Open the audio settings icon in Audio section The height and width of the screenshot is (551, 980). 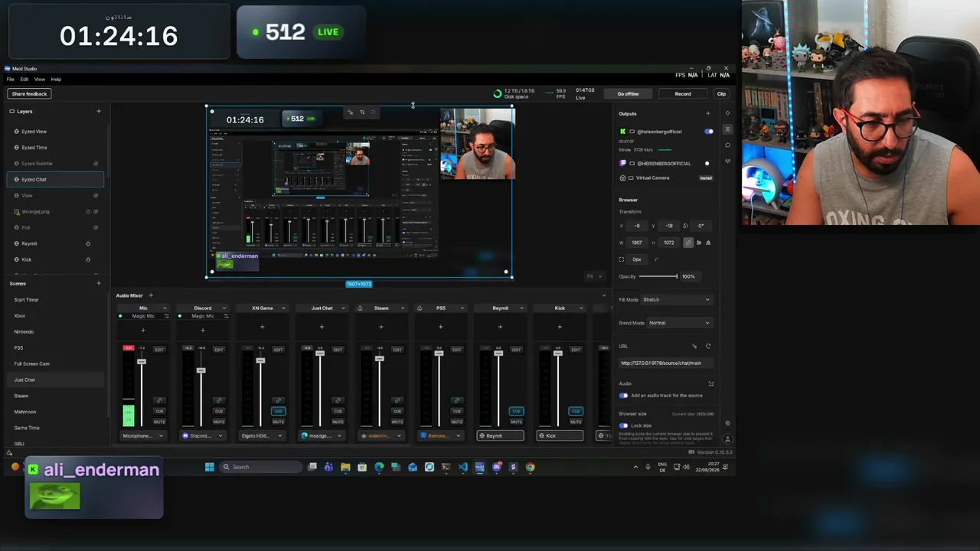pos(710,383)
